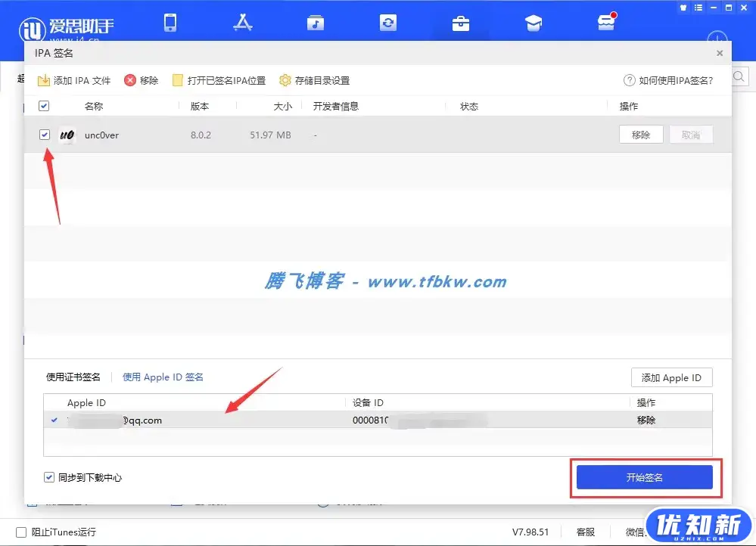Minimize the i4 main window
The width and height of the screenshot is (756, 546).
[x=714, y=8]
